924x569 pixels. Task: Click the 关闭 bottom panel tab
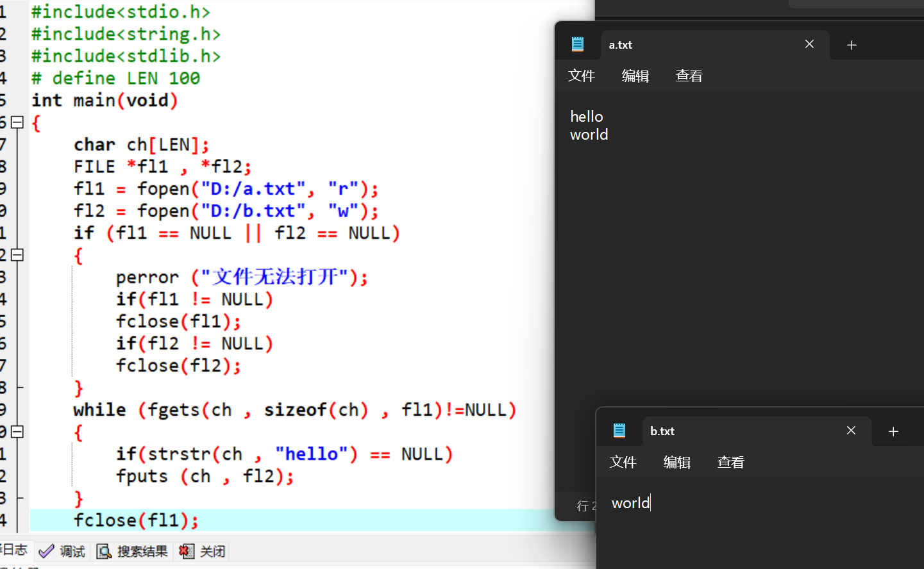[x=203, y=551]
